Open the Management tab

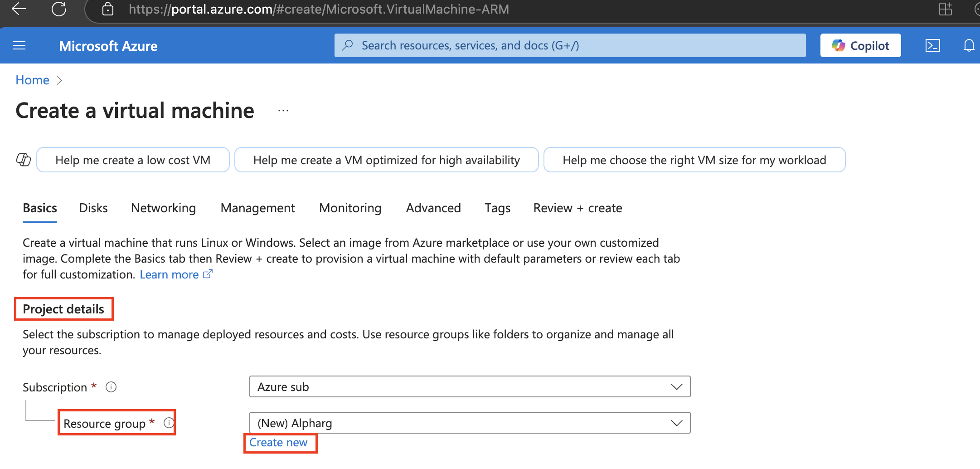coord(257,208)
